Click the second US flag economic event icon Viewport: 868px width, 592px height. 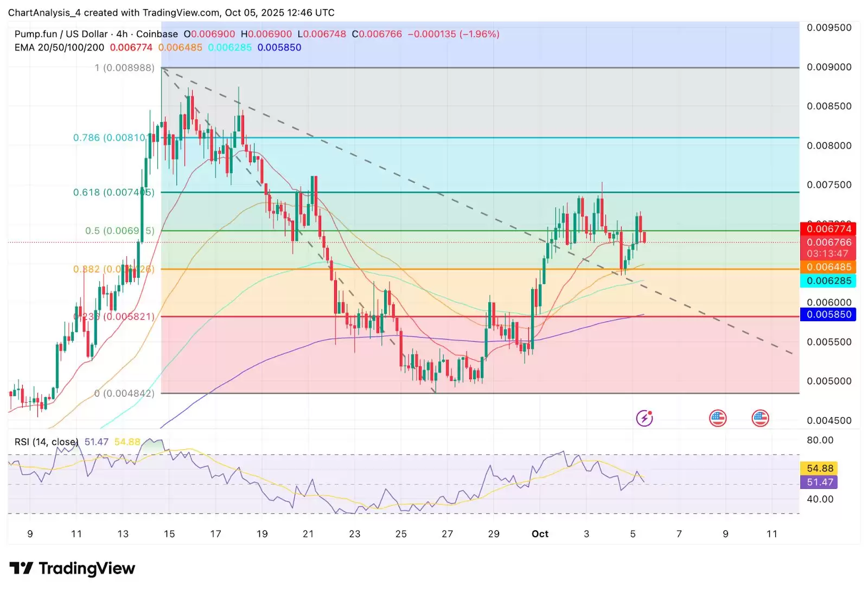tap(761, 418)
